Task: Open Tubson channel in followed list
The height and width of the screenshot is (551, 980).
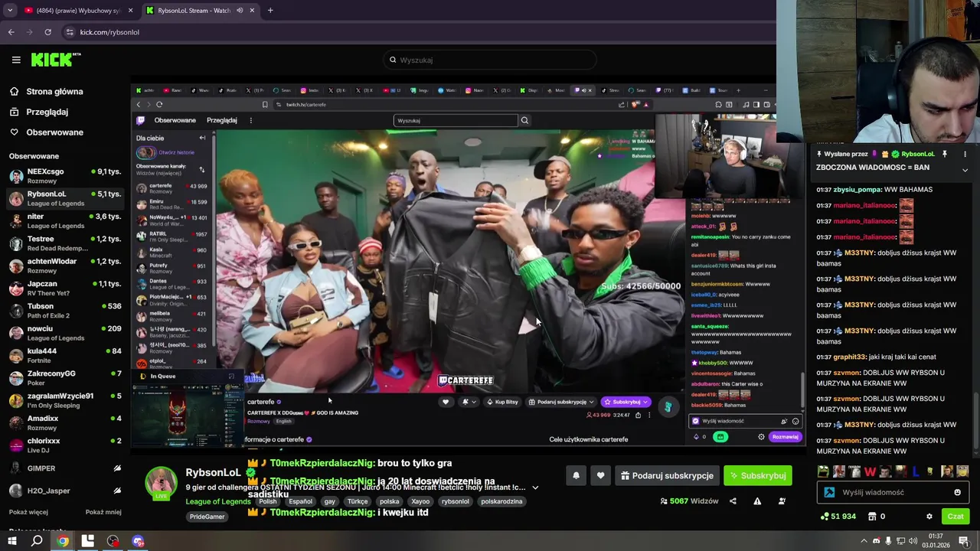Action: pos(65,311)
